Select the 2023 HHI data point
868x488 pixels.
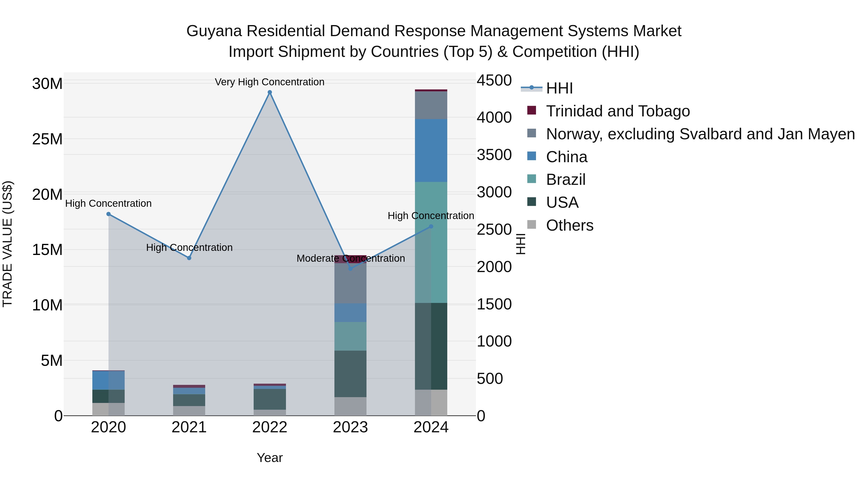[350, 269]
